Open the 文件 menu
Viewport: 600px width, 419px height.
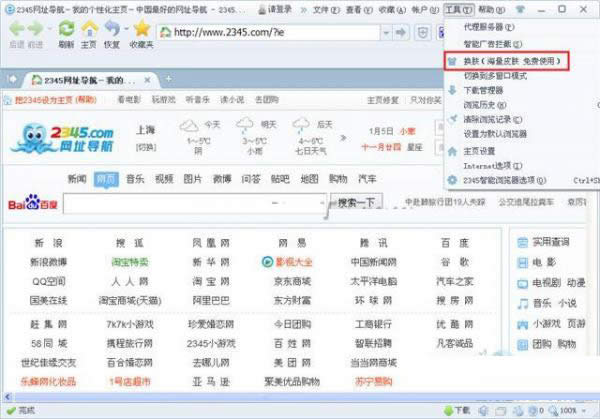pos(326,10)
